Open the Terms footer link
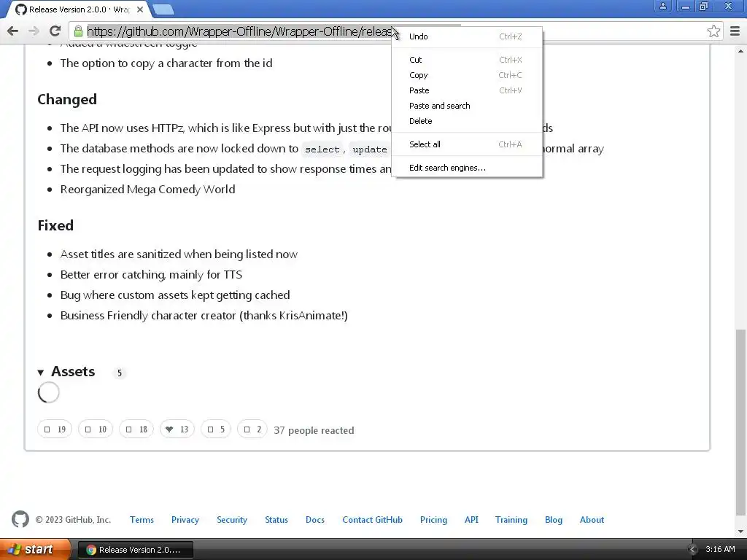747x560 pixels. (x=142, y=520)
